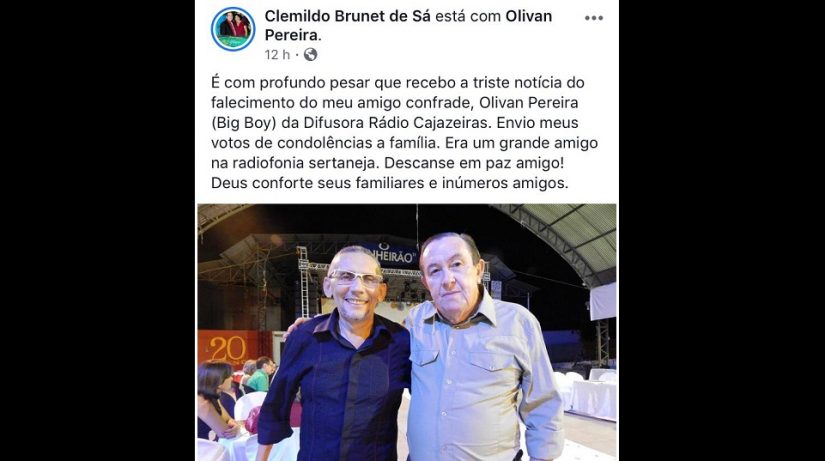Click the orange '20' sign in photo

[228, 348]
